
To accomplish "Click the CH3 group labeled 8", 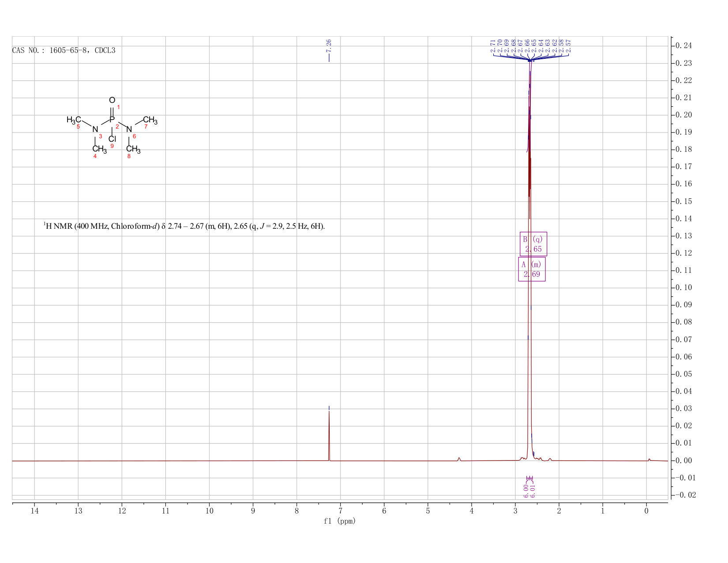I will pos(133,149).
